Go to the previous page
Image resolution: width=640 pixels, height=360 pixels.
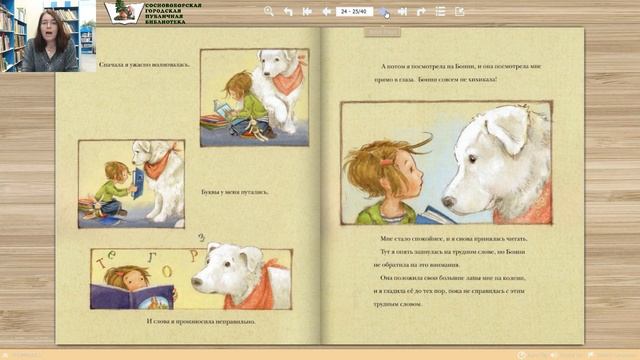[x=326, y=11]
